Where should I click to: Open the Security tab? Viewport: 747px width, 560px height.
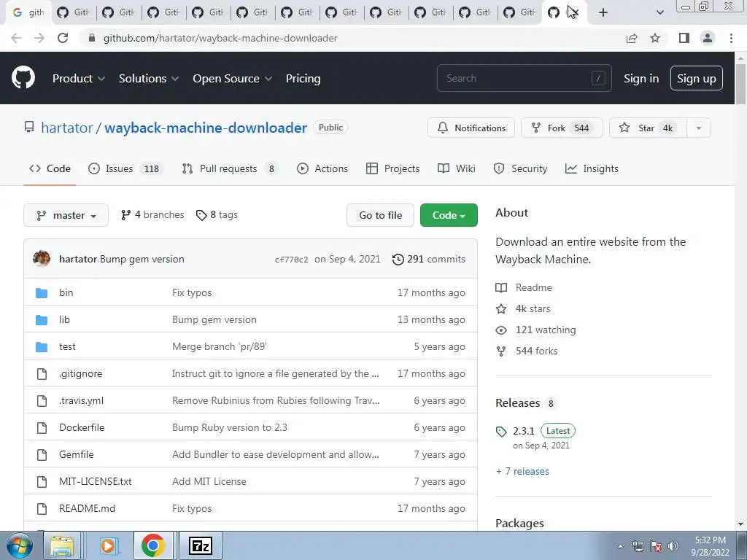point(520,168)
